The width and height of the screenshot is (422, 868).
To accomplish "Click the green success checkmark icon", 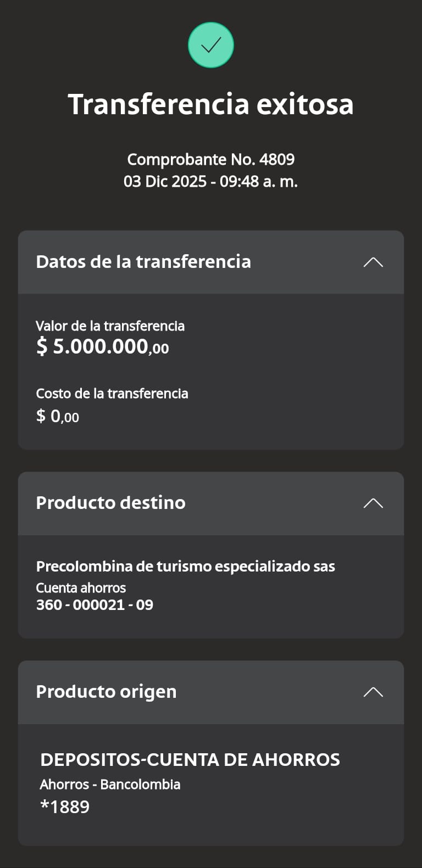I will click(x=211, y=45).
